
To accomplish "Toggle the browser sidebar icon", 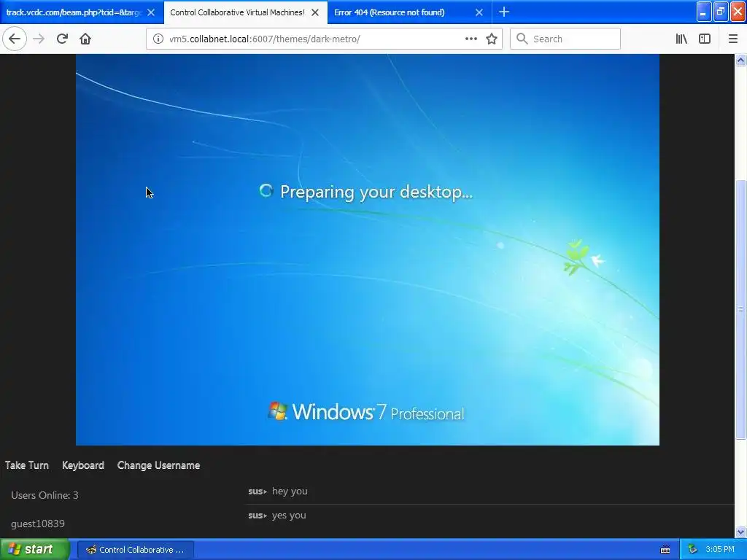I will coord(705,39).
